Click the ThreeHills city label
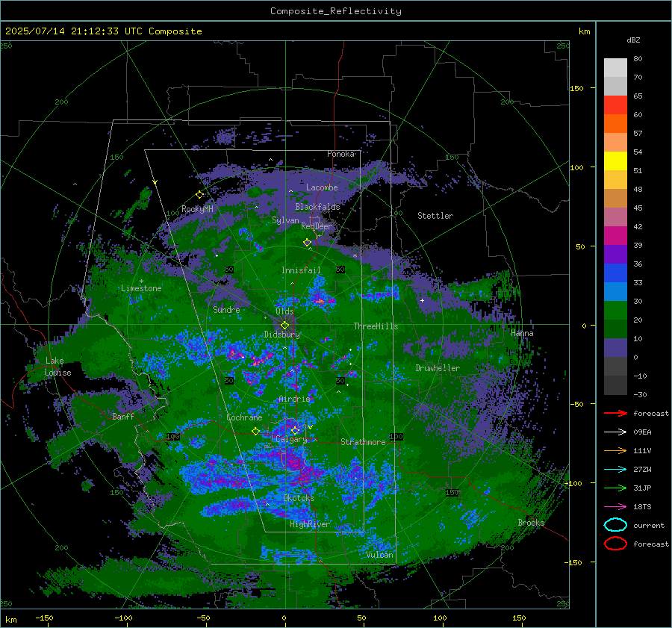Viewport: 672px width, 628px height. point(376,326)
